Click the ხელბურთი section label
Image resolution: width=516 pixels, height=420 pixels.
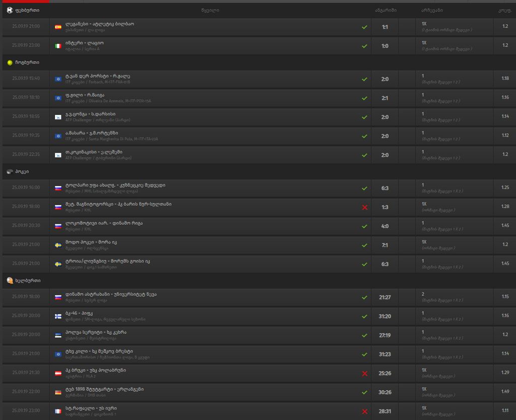pos(28,280)
